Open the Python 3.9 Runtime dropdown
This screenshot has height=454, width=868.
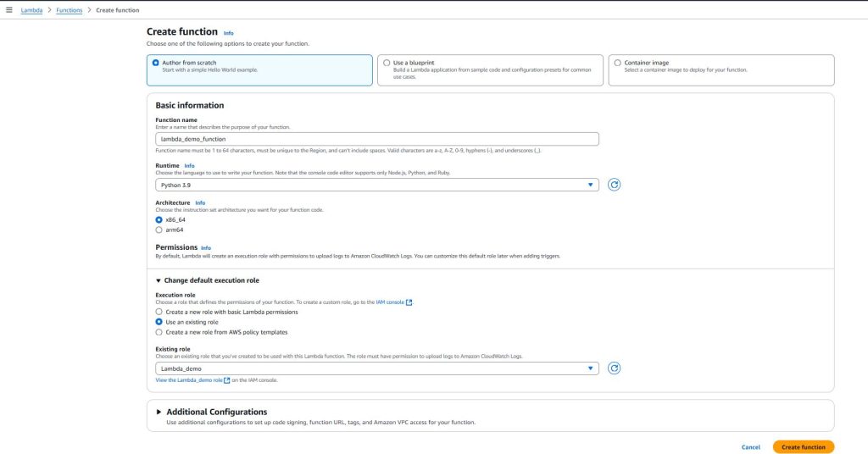tap(377, 185)
